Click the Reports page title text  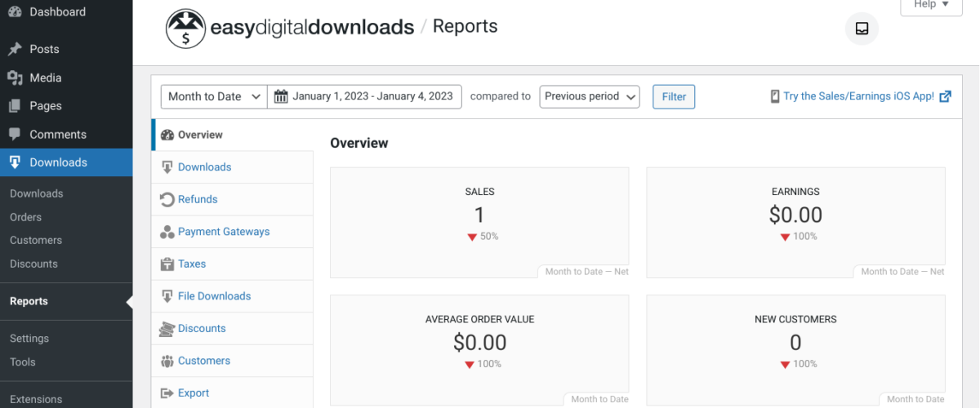click(x=465, y=26)
